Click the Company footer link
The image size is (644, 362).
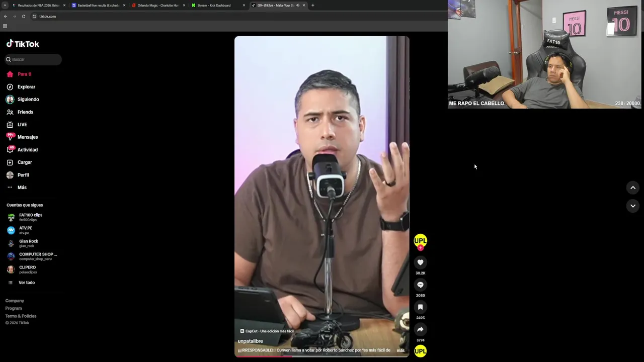click(x=15, y=301)
